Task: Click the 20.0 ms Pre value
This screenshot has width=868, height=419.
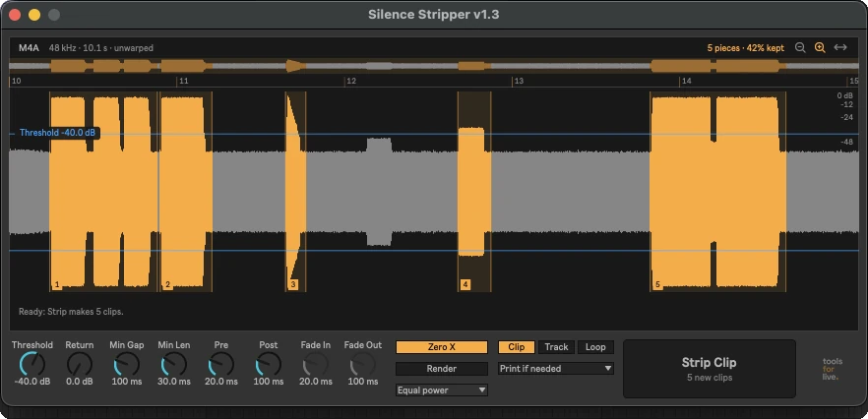Action: [220, 382]
